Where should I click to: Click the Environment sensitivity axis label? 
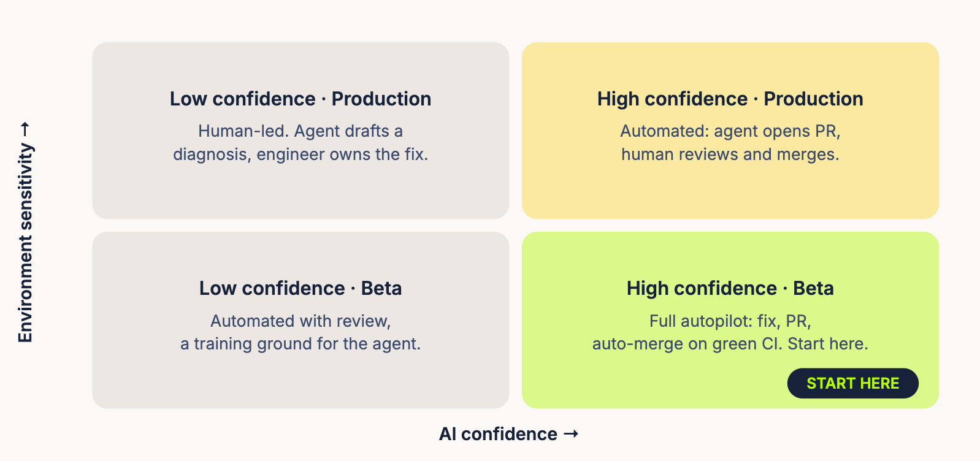pos(25,243)
